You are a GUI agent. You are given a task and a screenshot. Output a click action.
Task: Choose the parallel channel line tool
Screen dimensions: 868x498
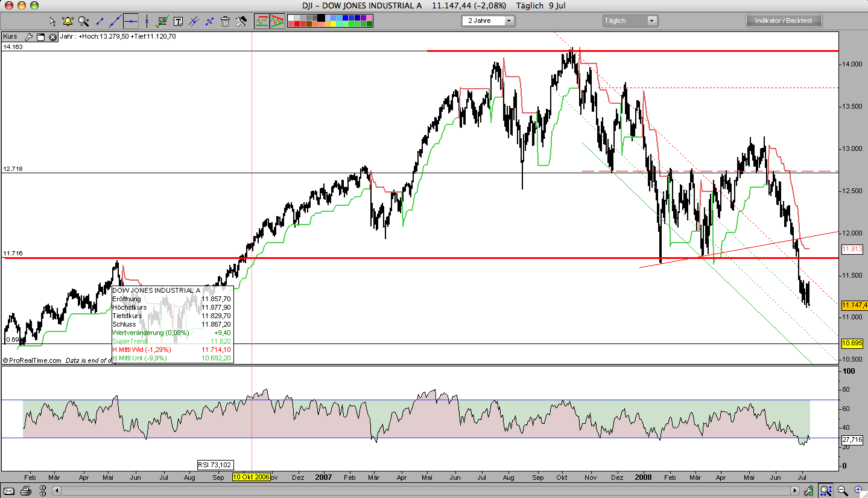(x=194, y=21)
